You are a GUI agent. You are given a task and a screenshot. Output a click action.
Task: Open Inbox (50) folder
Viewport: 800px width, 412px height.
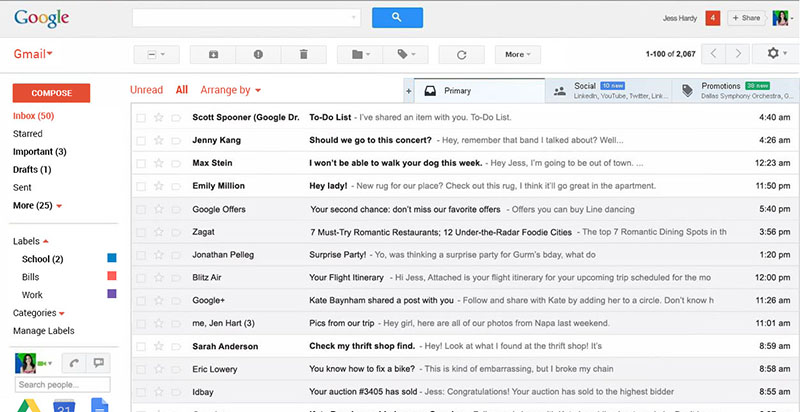click(x=33, y=116)
